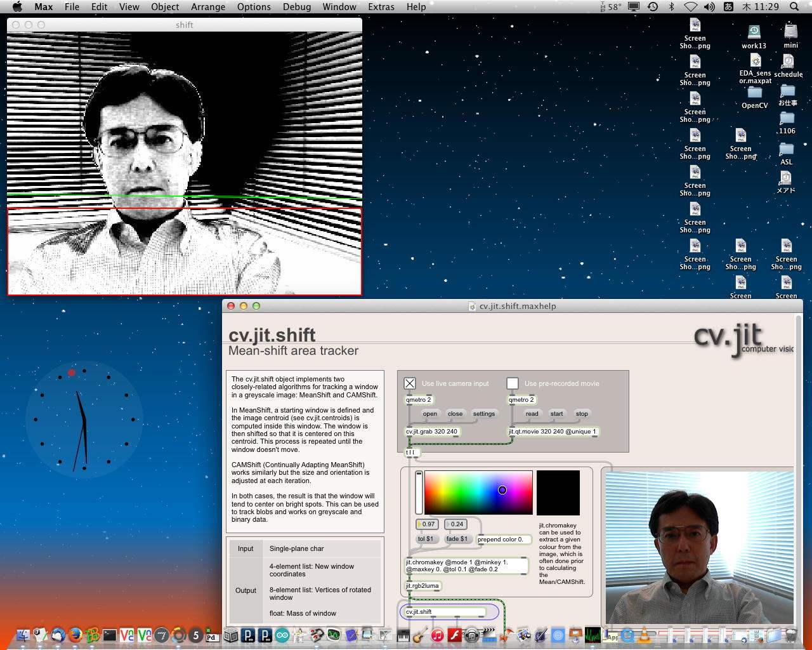Select the jit.qt.movie 320 240 object
Viewport: 812px width, 650px height.
[x=553, y=432]
